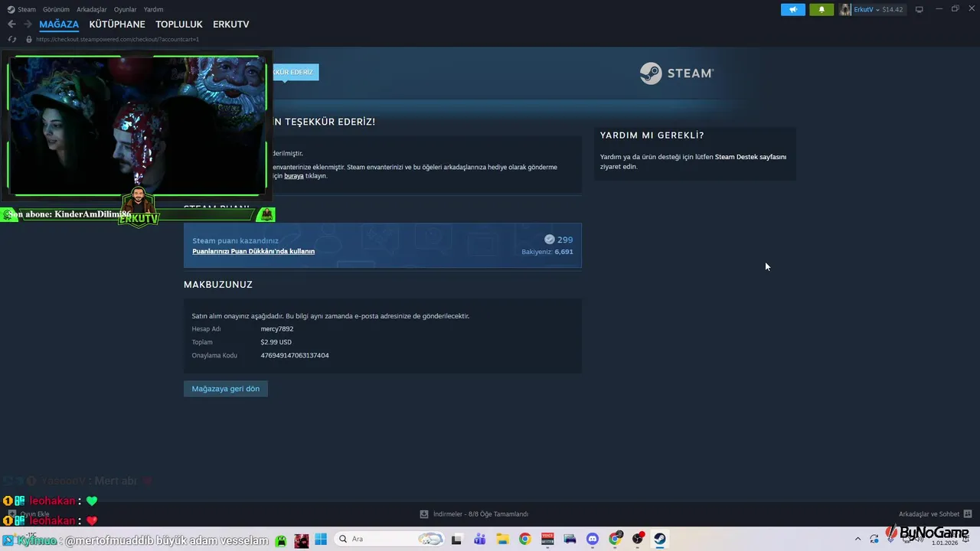
Task: Open Google Chrome from the taskbar
Action: 524,539
